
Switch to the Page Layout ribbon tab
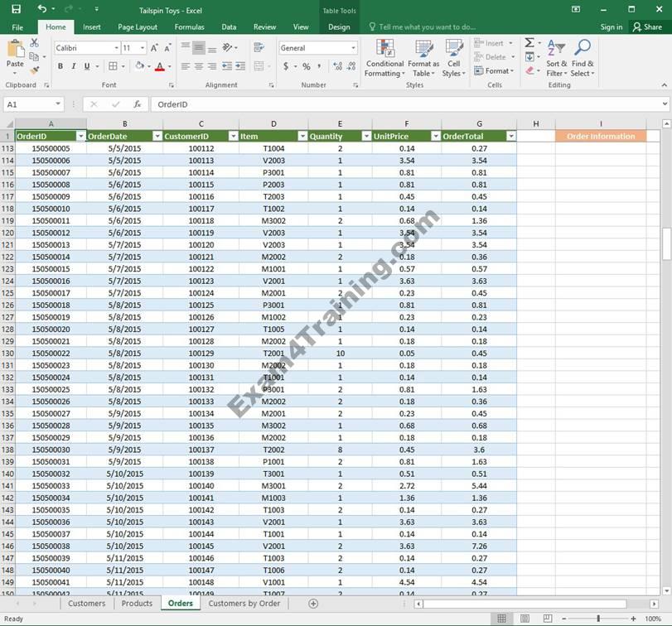click(x=138, y=26)
